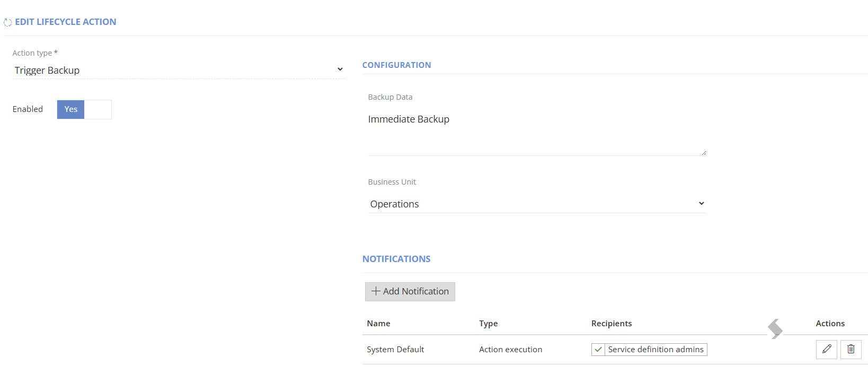Click the Service definition admins label
868x374 pixels.
point(656,350)
